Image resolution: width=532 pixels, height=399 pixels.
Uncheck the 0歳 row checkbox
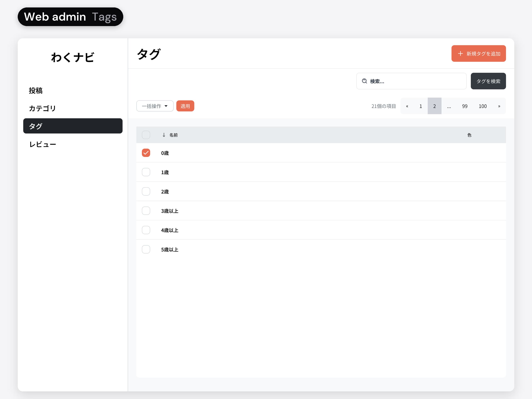pos(146,153)
